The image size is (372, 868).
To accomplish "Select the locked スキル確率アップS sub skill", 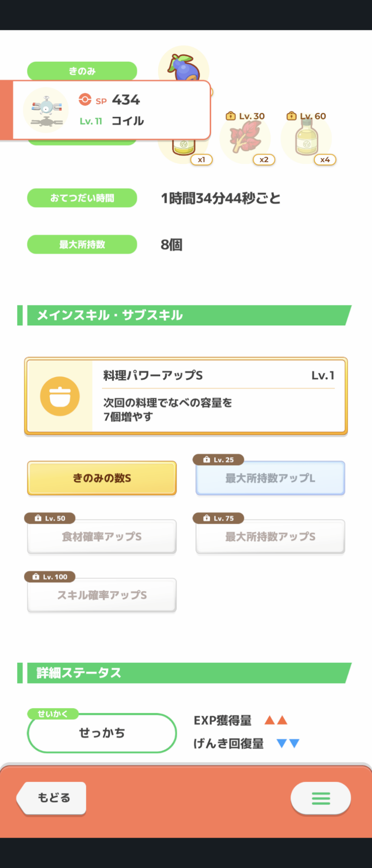I will pos(102,595).
